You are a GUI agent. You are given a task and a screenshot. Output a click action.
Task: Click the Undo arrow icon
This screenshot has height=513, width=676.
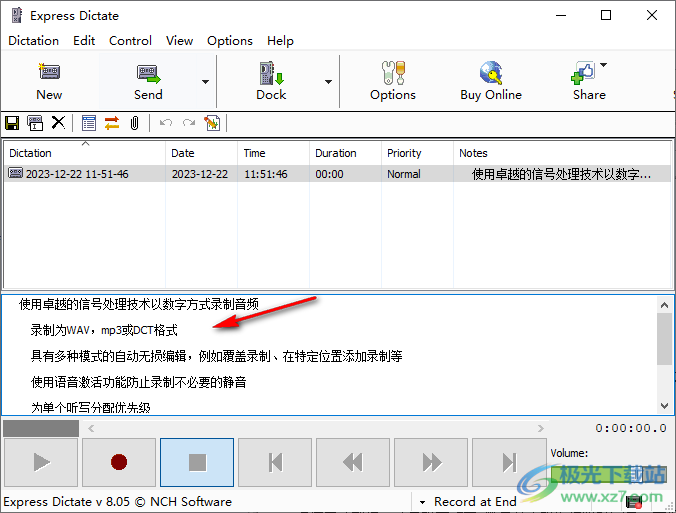coord(166,123)
